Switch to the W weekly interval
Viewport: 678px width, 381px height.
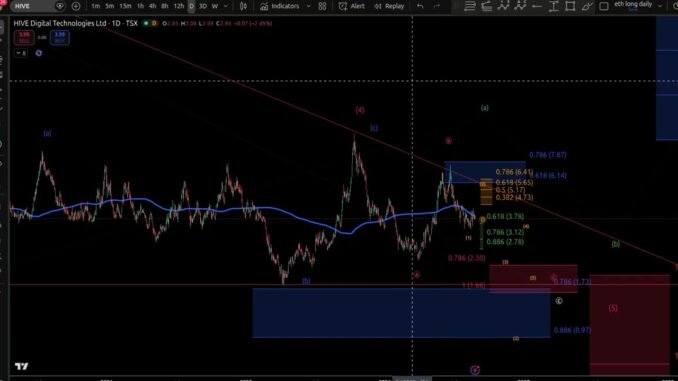215,6
